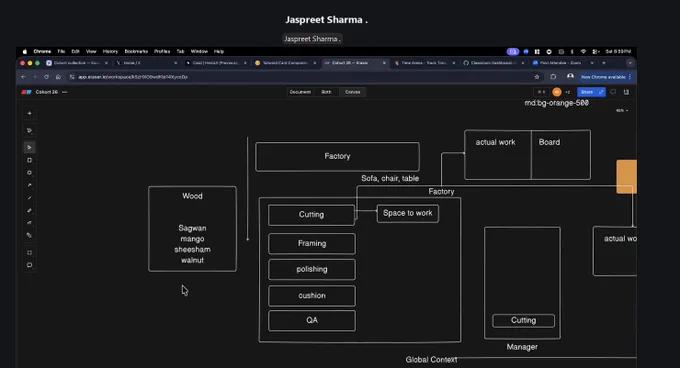Select the rectangle shape tool
This screenshot has height=368, width=680.
(29, 160)
